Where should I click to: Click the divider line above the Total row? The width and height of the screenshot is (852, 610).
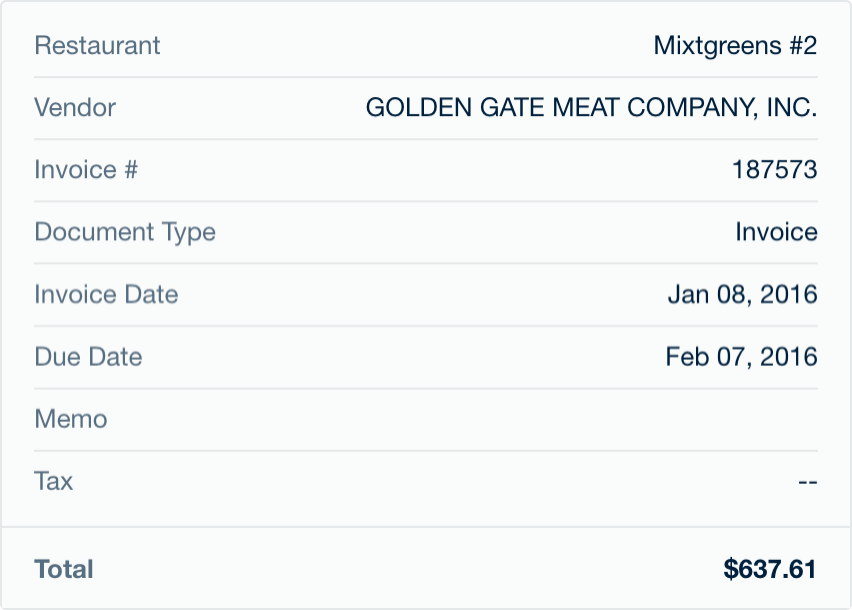point(426,527)
